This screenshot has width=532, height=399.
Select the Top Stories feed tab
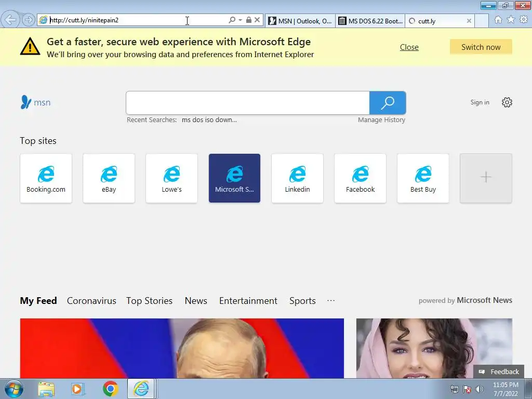click(149, 301)
